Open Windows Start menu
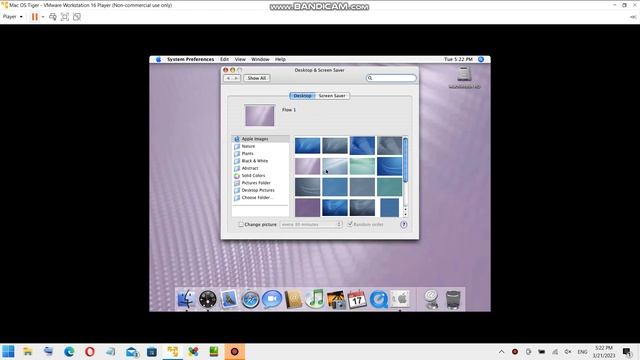Image resolution: width=640 pixels, height=360 pixels. click(8, 351)
